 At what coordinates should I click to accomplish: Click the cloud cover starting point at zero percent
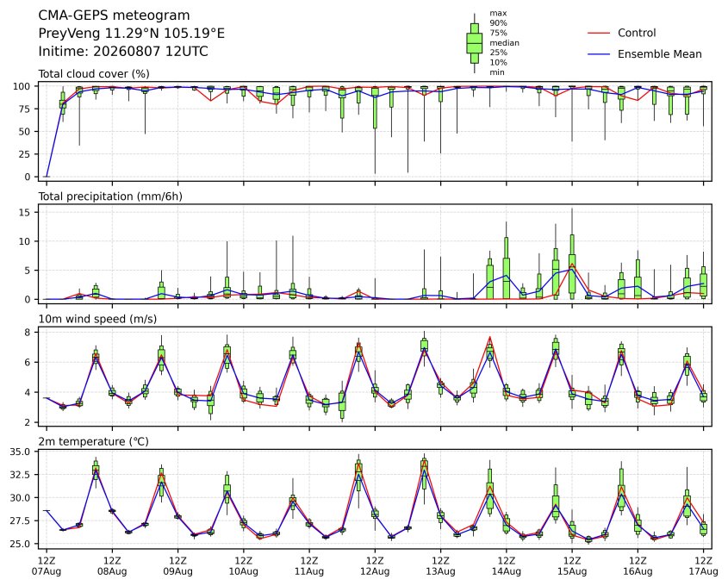(47, 177)
